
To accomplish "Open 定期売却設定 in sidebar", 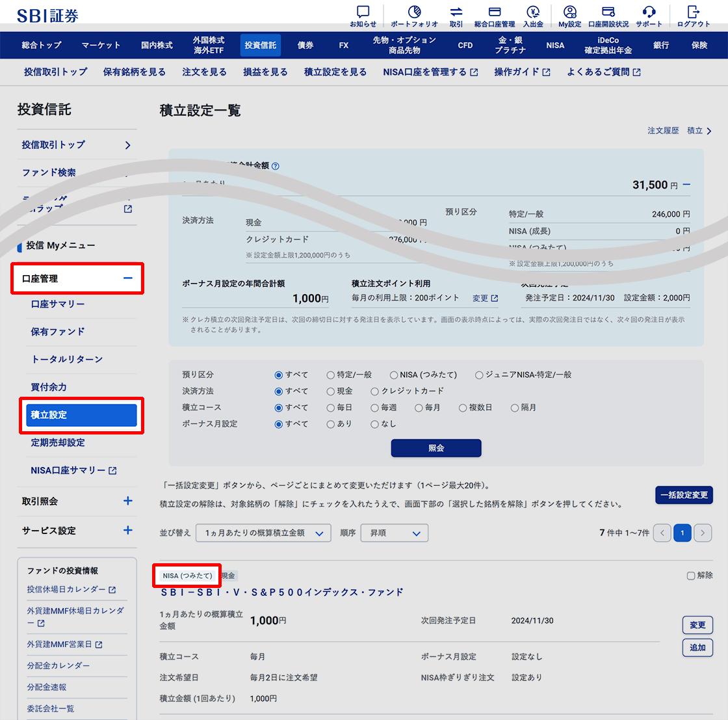I will point(58,443).
